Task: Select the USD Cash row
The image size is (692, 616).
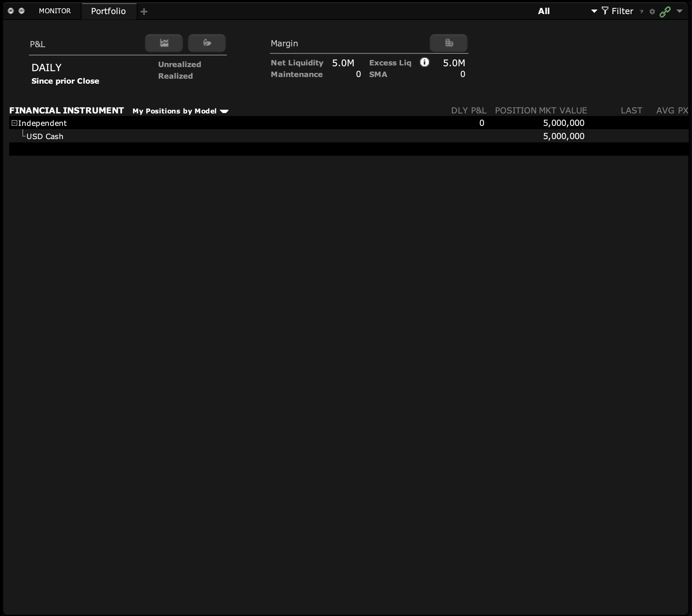Action: tap(348, 136)
